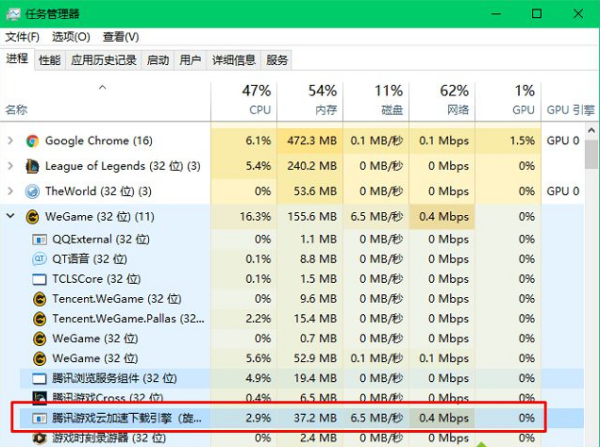
Task: Expand the TheWorld process group
Action: (x=11, y=191)
